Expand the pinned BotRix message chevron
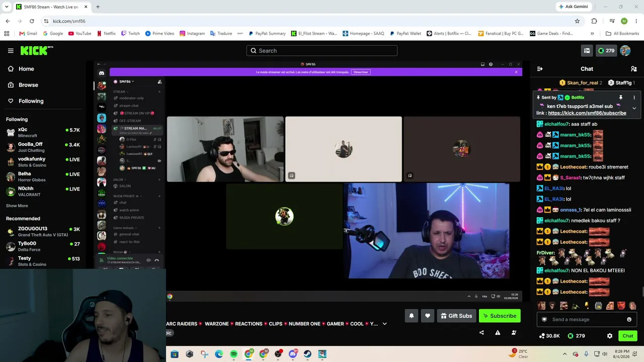The width and height of the screenshot is (644, 362). [634, 108]
